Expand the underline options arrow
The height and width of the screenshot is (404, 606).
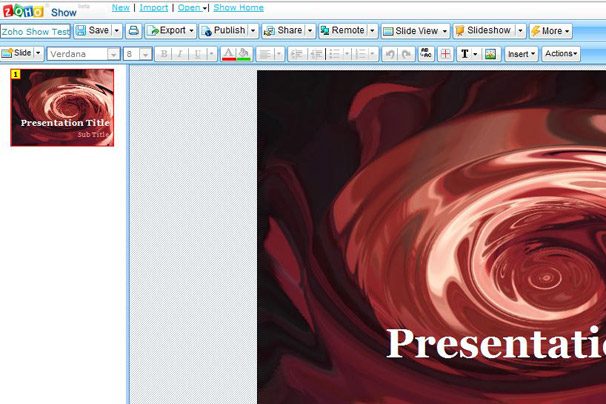tap(211, 54)
